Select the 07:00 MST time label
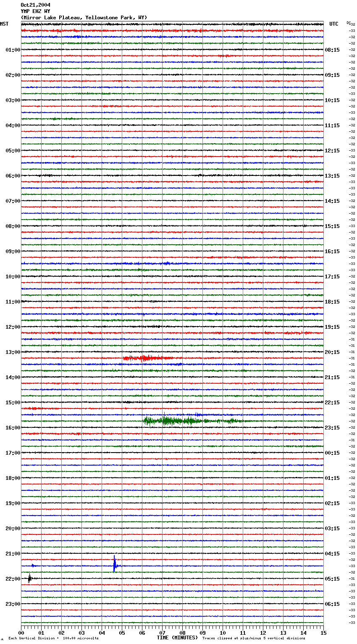 [x=13, y=201]
